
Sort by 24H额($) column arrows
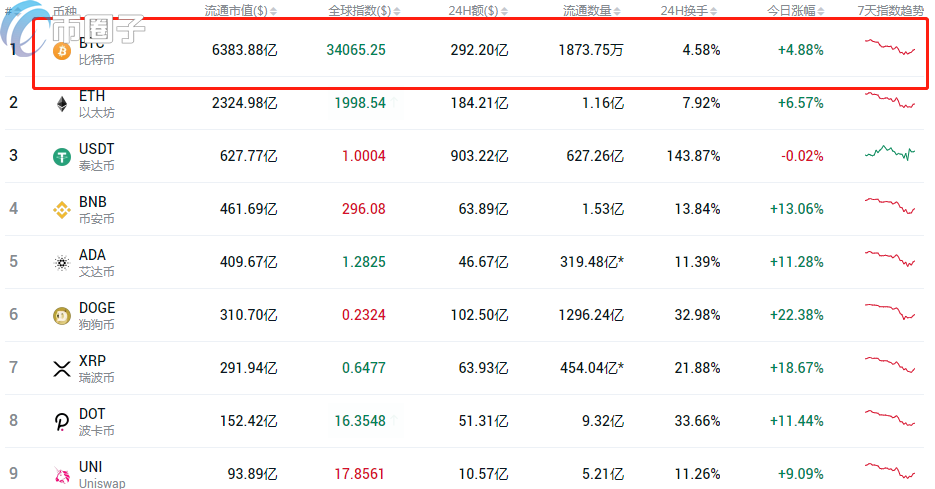pyautogui.click(x=504, y=11)
